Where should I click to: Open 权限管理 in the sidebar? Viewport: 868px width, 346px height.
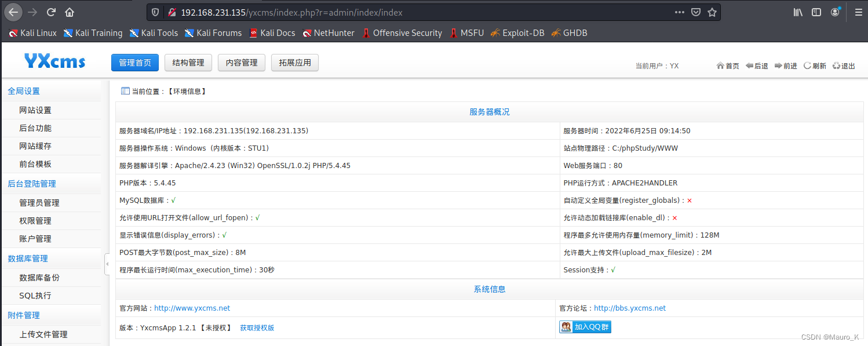coord(35,221)
